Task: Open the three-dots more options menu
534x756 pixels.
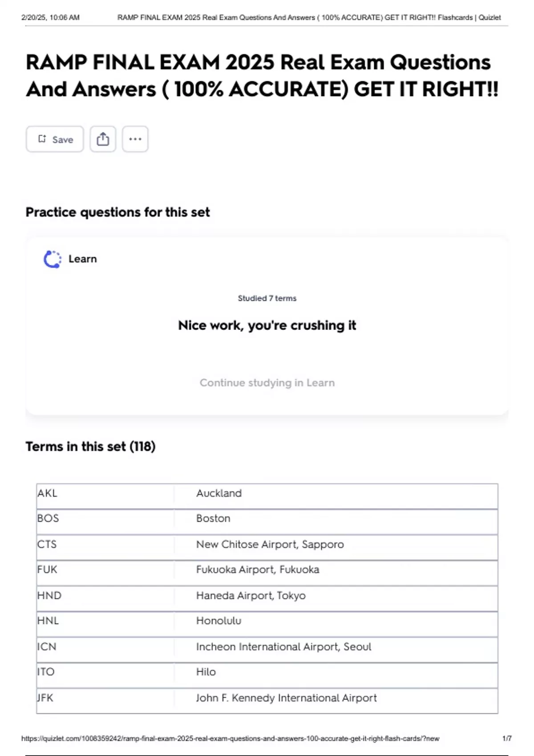Action: [135, 139]
